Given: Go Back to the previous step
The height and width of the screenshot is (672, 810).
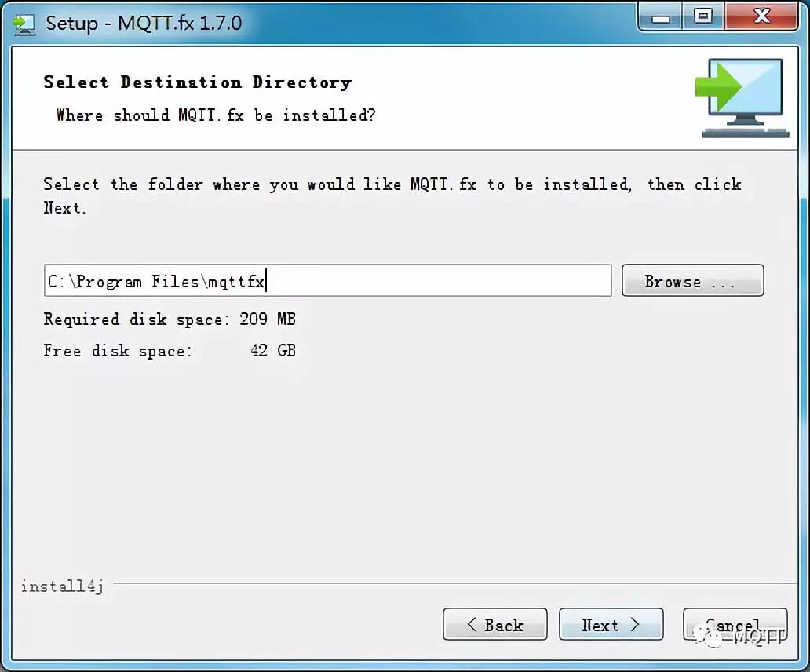Looking at the screenshot, I should pyautogui.click(x=495, y=624).
